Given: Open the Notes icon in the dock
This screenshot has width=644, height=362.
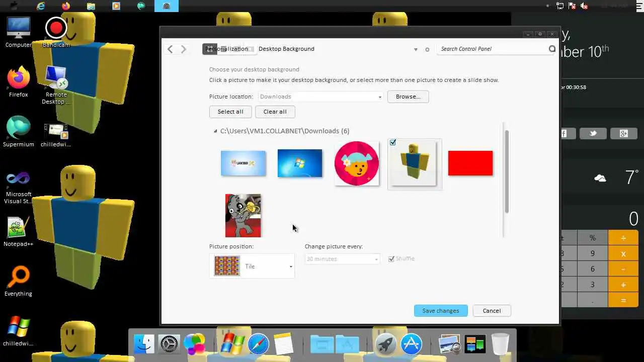Looking at the screenshot, I should [284, 344].
